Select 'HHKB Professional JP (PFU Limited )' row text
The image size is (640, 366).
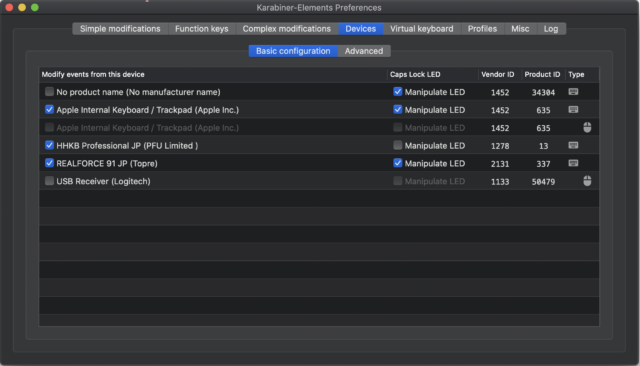pos(127,146)
